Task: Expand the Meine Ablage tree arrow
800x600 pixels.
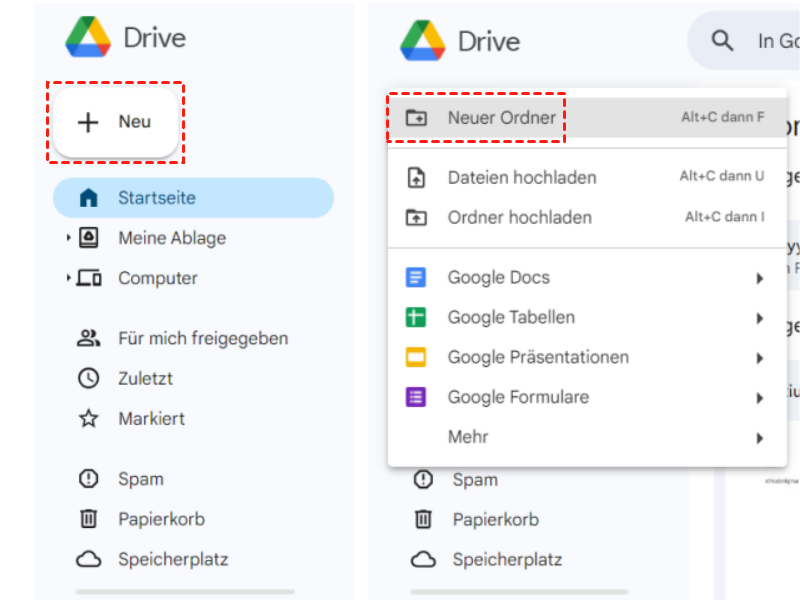Action: point(68,238)
